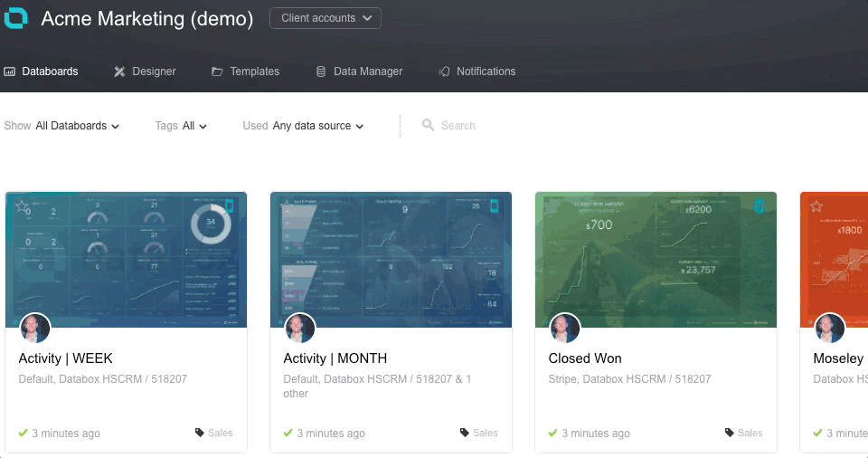Go to the Data Manager tab

tap(359, 72)
